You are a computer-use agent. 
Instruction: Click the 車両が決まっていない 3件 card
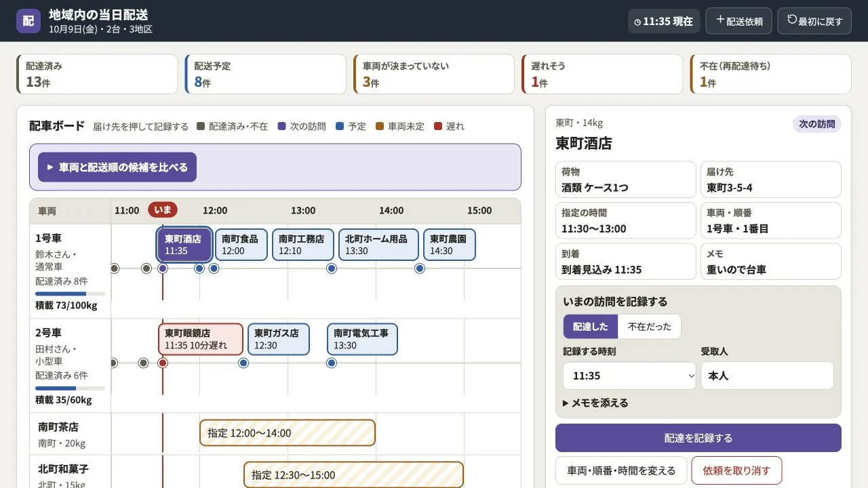coord(434,75)
